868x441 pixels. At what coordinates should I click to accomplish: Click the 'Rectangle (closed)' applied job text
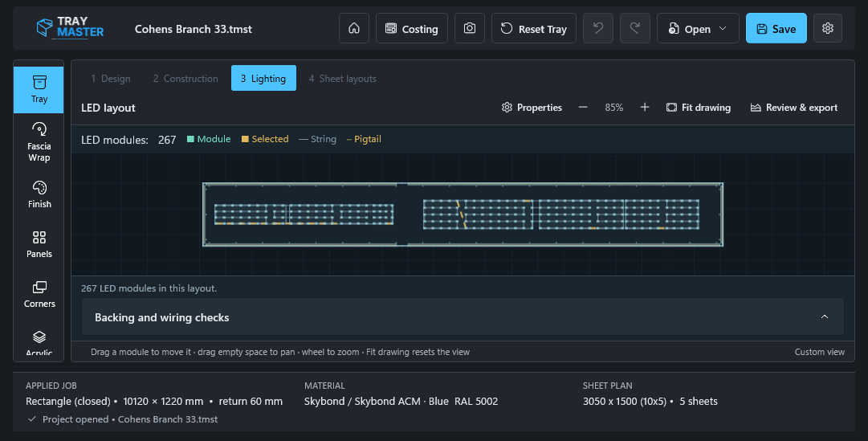[68, 401]
